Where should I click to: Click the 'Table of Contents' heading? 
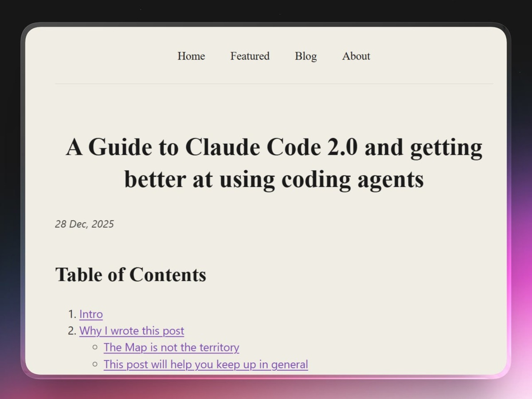point(131,274)
